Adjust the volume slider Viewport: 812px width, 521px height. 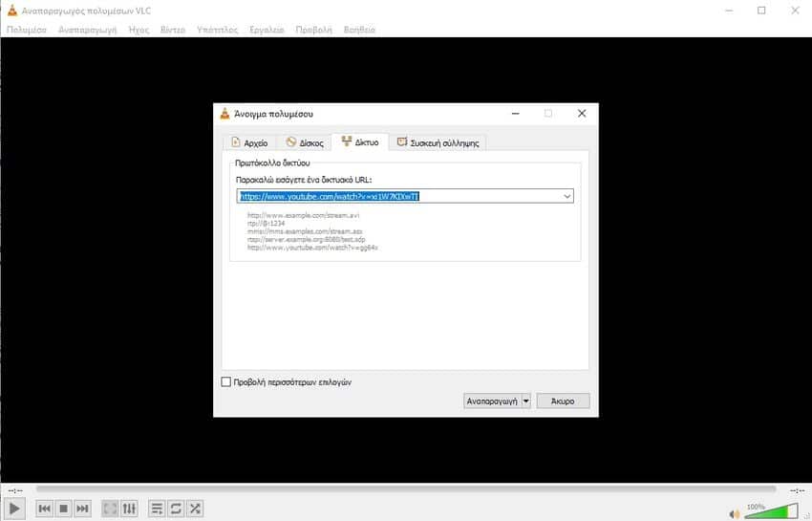pos(771,511)
